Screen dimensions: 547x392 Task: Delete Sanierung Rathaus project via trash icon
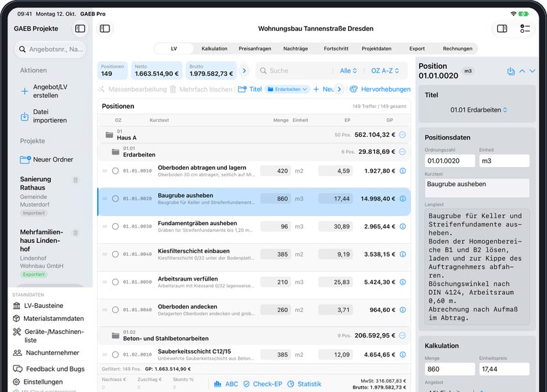click(x=75, y=180)
